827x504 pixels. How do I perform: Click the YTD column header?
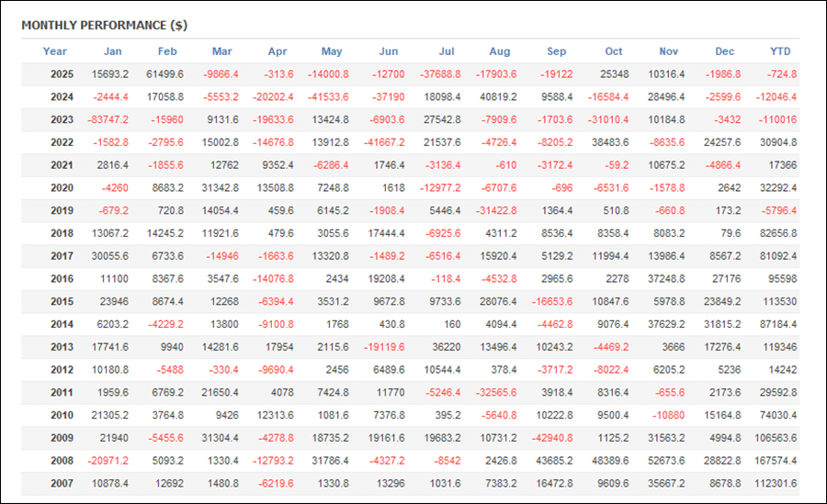[780, 51]
